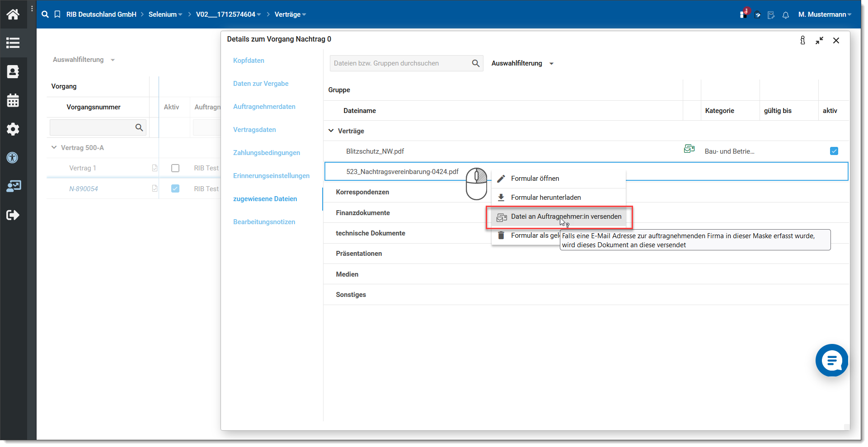Open the M. Mustermann user menu
Viewport: 868px width, 447px height.
(x=825, y=14)
